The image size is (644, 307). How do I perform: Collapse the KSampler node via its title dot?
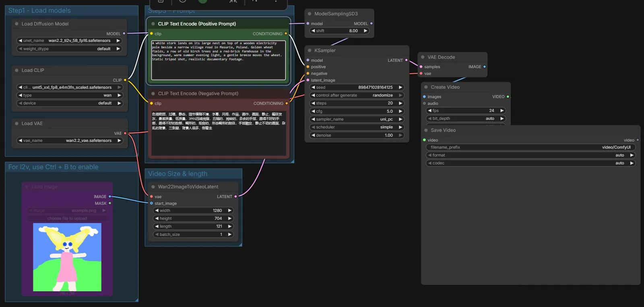click(x=310, y=50)
